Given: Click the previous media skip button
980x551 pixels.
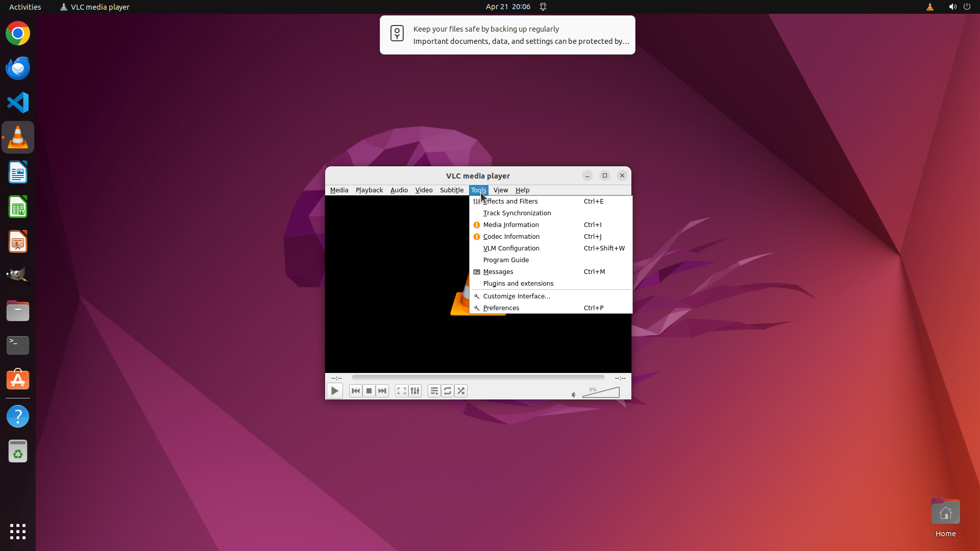Looking at the screenshot, I should point(356,391).
